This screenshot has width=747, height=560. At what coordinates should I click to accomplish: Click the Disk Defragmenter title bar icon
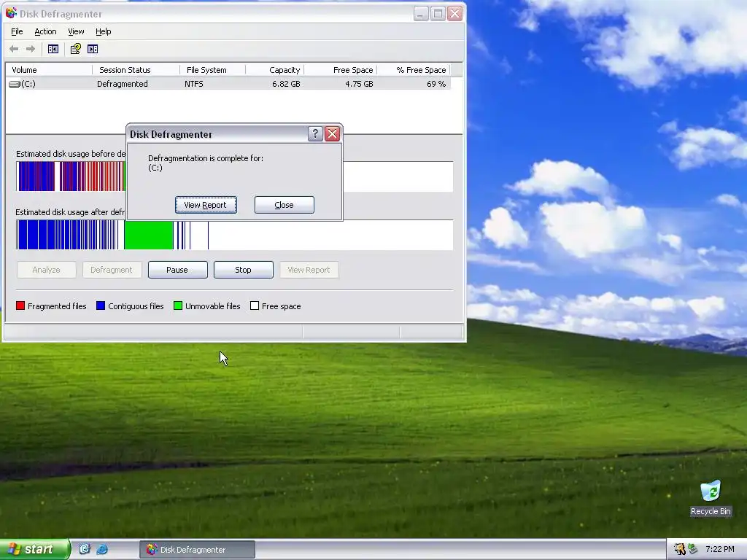click(11, 13)
